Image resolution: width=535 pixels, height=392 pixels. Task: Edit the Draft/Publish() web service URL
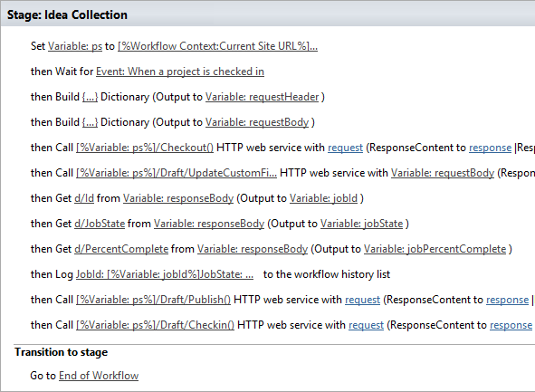coord(154,300)
